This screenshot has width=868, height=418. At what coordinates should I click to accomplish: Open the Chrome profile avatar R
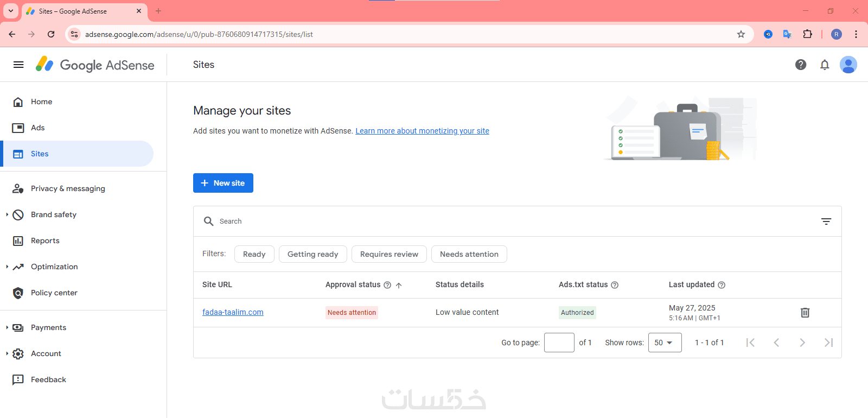coord(837,34)
